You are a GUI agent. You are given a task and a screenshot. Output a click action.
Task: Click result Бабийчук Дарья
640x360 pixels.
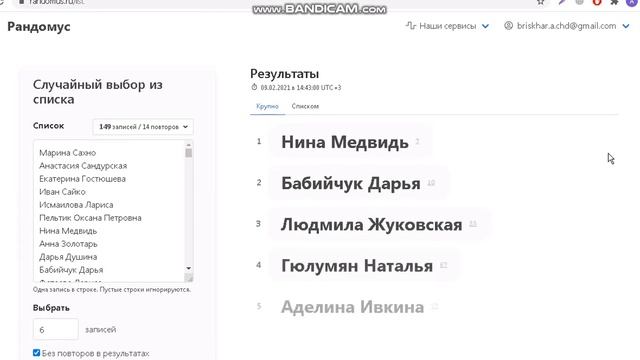click(x=351, y=183)
